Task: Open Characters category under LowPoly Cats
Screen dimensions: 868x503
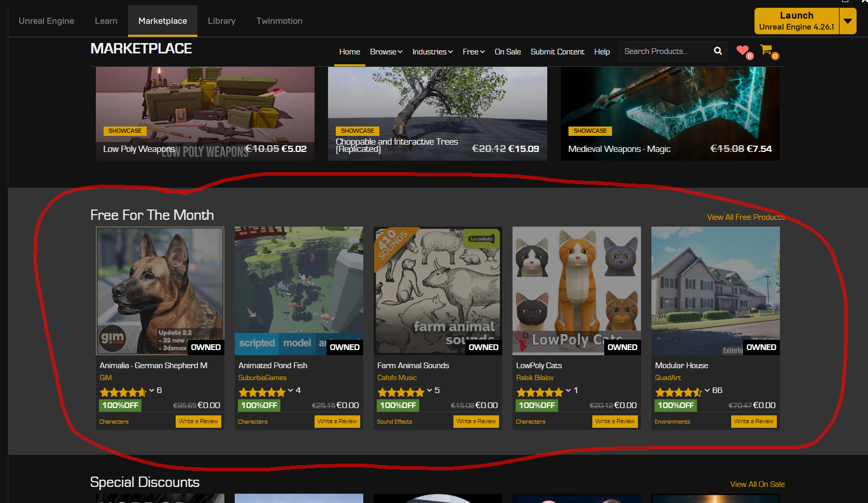Action: tap(531, 422)
